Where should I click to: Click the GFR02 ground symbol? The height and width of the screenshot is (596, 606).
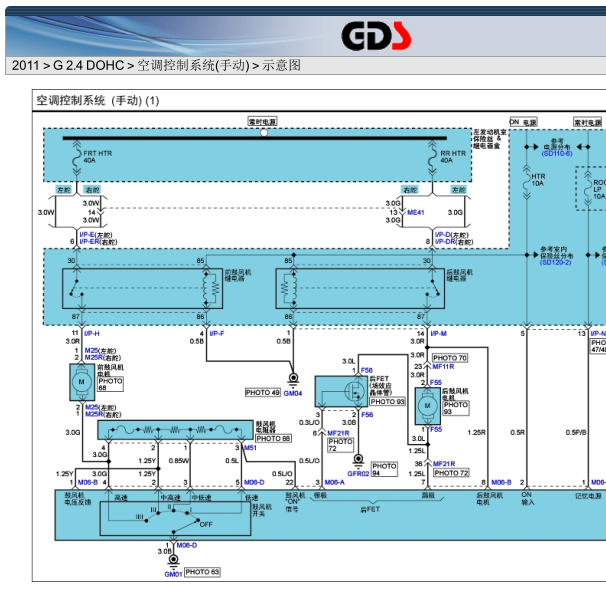coord(358,460)
